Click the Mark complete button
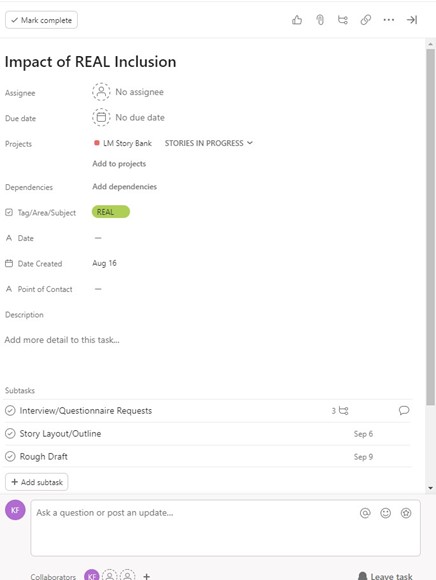This screenshot has width=436, height=580. [41, 20]
